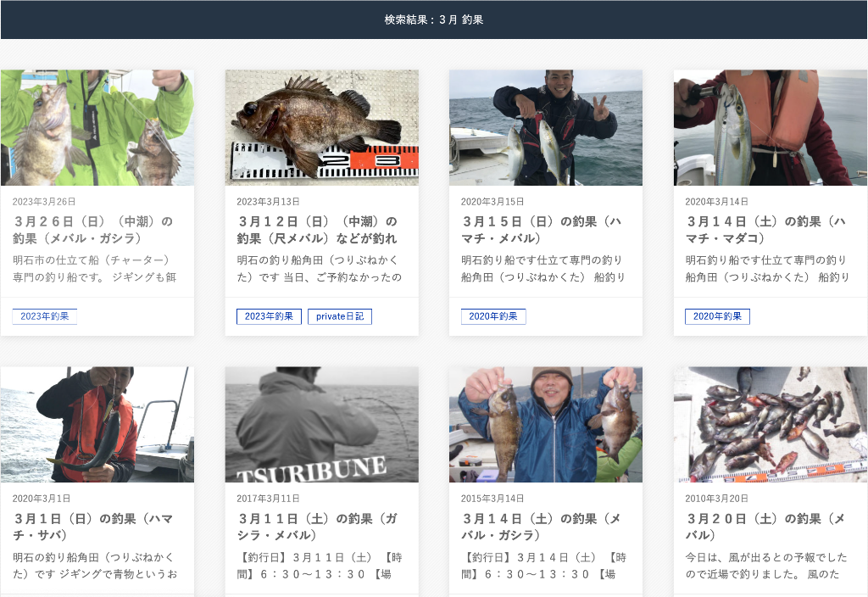
Task: Open the ３月２６日（日）（中潮）の釣果 title
Action: [92, 230]
